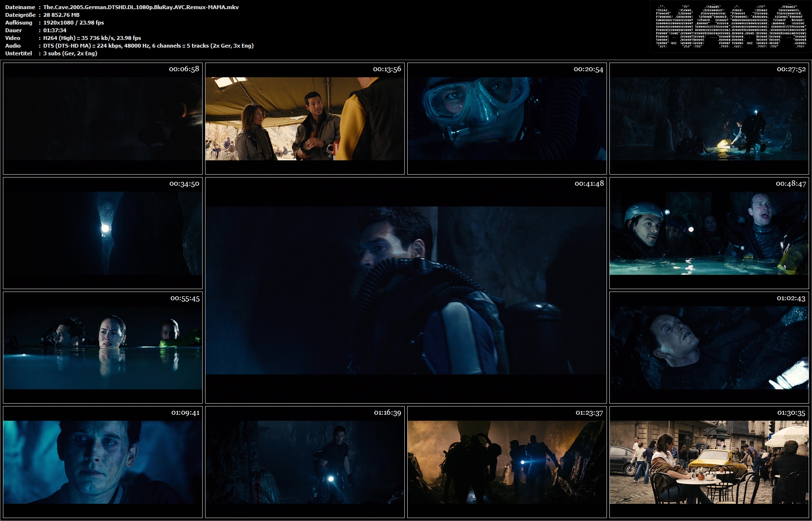Select the tent scene thumbnail at 00:13:56
Screen dimensions: 812x521
click(x=305, y=118)
